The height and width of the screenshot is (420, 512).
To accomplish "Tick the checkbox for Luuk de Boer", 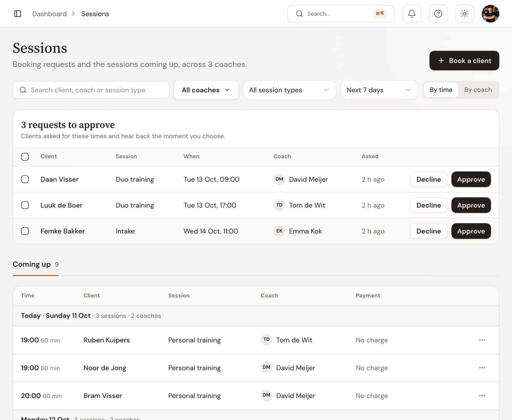I will point(25,205).
